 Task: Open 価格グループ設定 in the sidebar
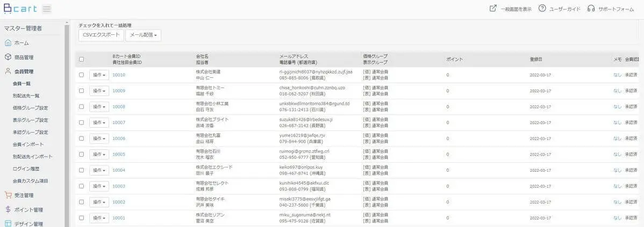[x=31, y=108]
